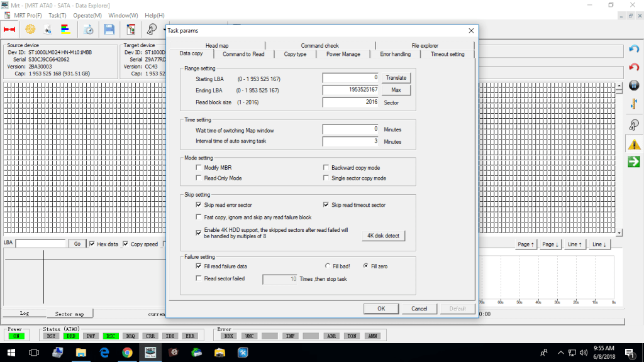This screenshot has height=362, width=644.
Task: Check the Backward copy mode option
Action: click(x=326, y=168)
